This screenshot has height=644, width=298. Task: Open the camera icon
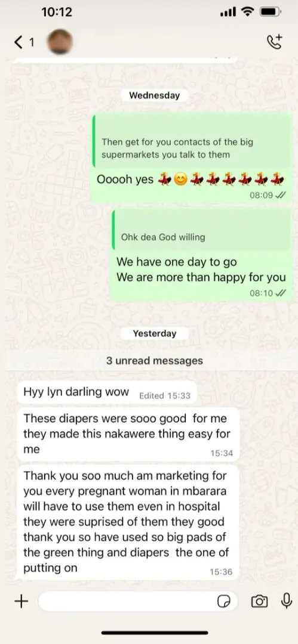(259, 602)
